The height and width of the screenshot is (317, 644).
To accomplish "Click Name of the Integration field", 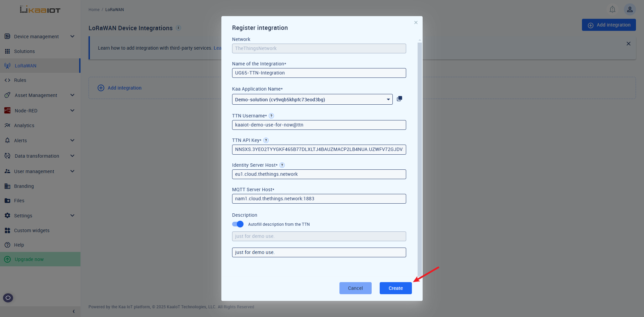I will point(319,73).
